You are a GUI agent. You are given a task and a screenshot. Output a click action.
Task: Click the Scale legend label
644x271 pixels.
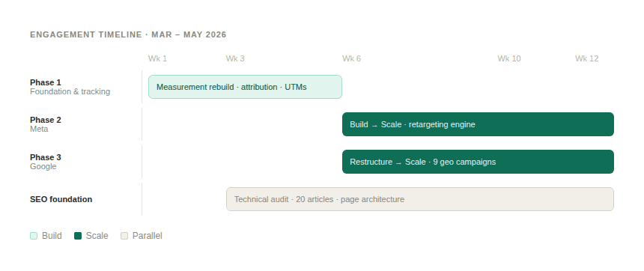[x=97, y=236]
